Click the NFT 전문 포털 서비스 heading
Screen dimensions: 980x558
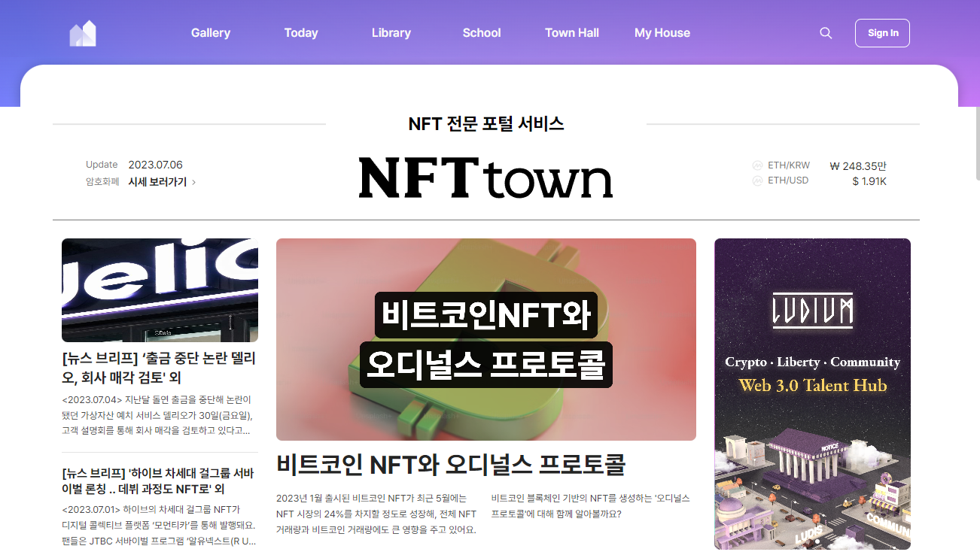tap(486, 124)
